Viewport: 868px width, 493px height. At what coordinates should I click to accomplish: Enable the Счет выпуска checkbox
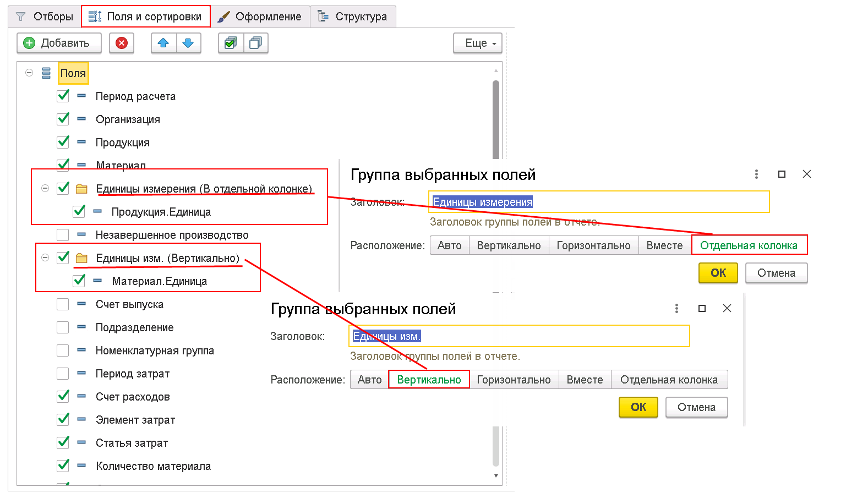pyautogui.click(x=63, y=304)
